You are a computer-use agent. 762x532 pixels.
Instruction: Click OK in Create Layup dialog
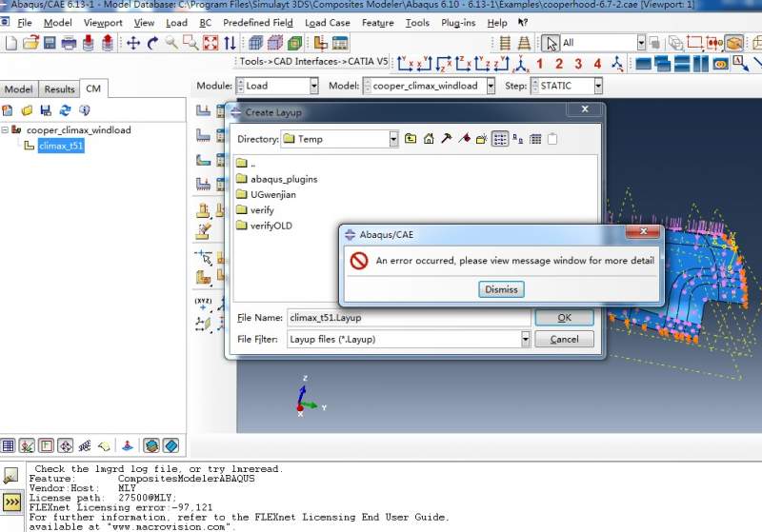pos(564,318)
